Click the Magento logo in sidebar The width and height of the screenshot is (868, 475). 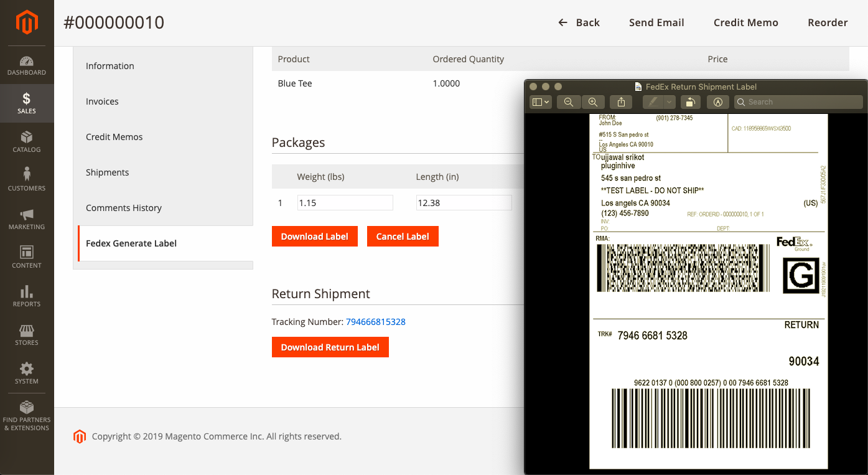click(x=27, y=23)
